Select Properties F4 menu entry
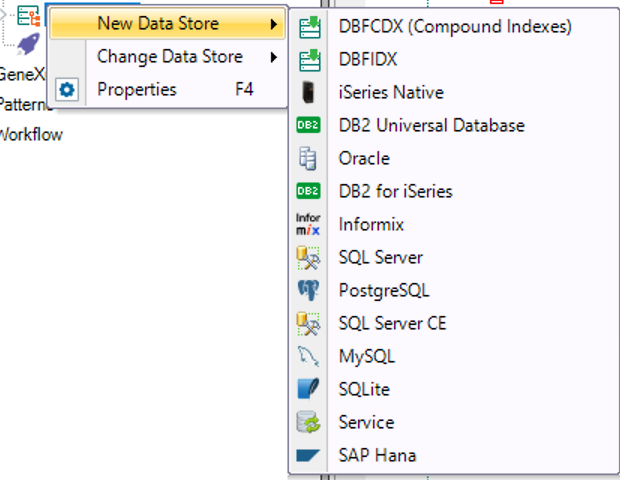 [168, 89]
